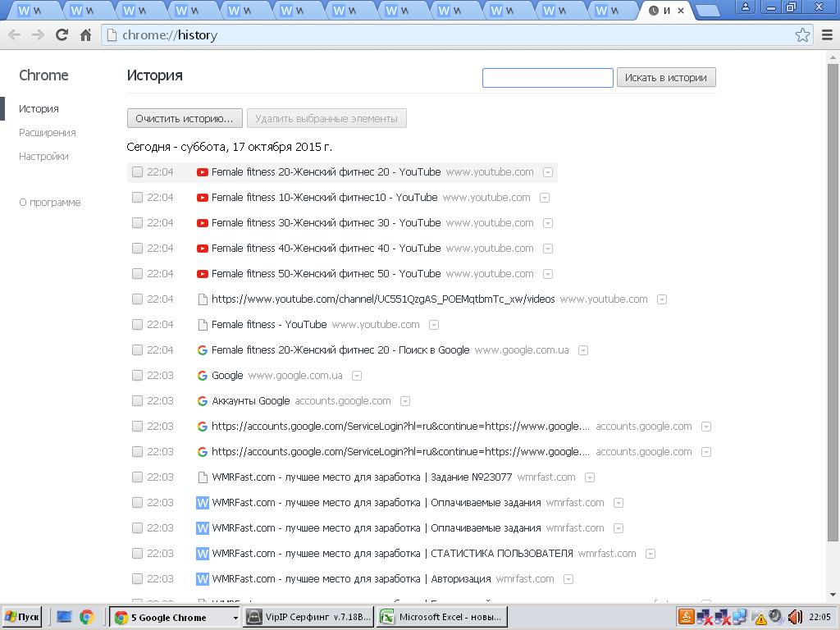840x630 pixels.
Task: Click the Java tray icon
Action: click(686, 617)
